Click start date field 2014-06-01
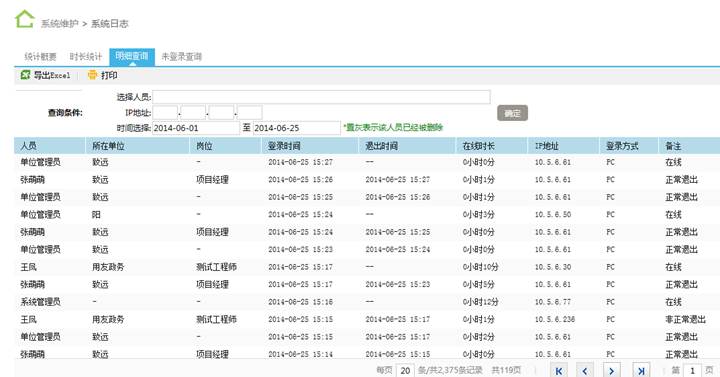 [x=196, y=128]
